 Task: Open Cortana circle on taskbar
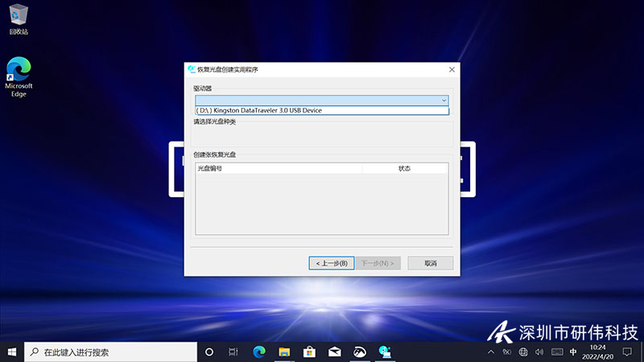[x=209, y=352]
